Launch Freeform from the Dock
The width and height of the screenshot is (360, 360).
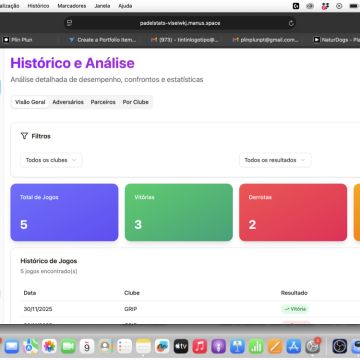click(x=162, y=347)
